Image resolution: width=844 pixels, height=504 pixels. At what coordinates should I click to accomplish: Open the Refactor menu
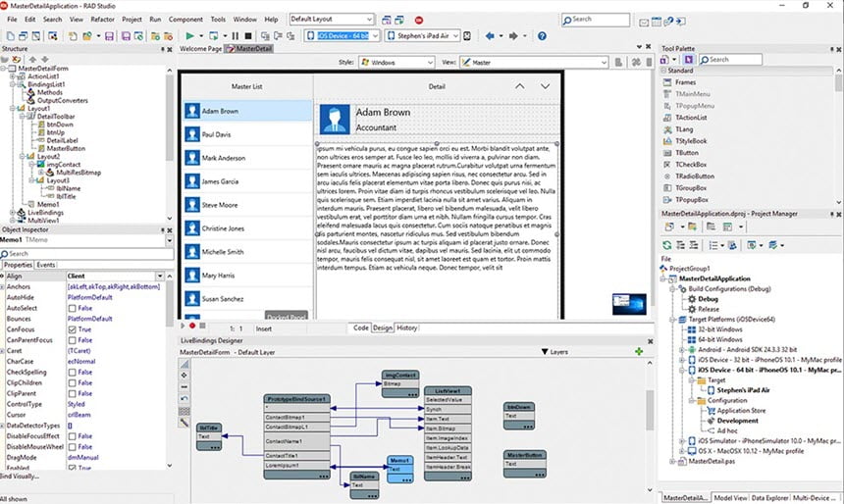pos(102,20)
